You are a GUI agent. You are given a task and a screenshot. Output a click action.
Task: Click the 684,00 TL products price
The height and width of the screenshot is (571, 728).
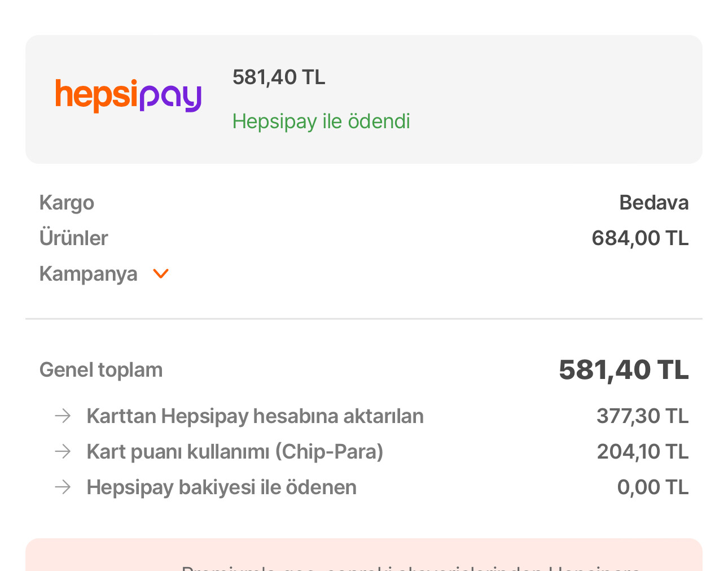(640, 238)
